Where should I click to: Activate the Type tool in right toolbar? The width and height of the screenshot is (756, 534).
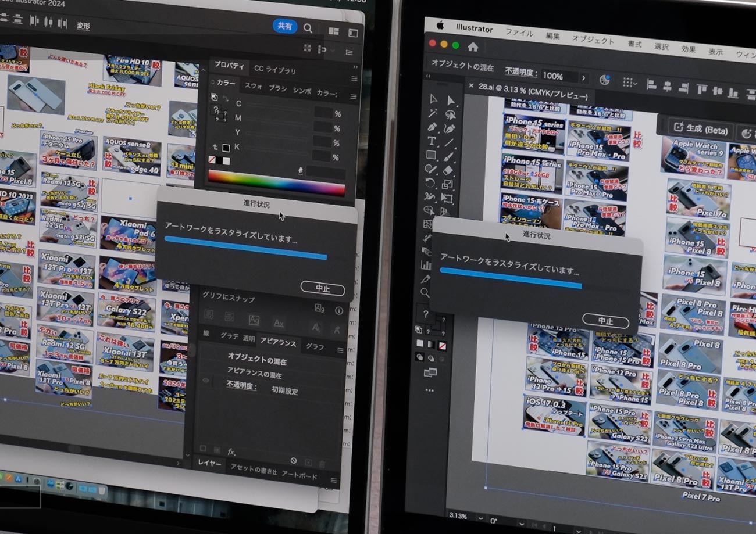click(432, 141)
